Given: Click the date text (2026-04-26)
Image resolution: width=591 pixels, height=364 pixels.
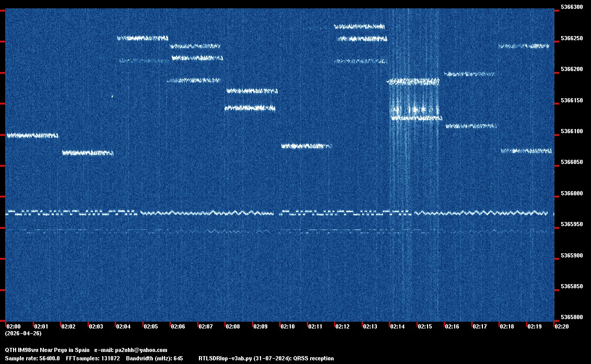Looking at the screenshot, I should point(23,333).
